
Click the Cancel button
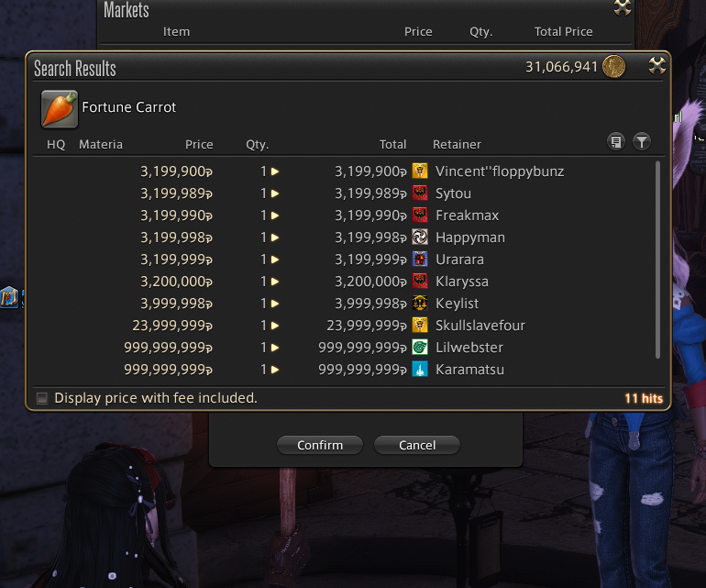pos(417,445)
